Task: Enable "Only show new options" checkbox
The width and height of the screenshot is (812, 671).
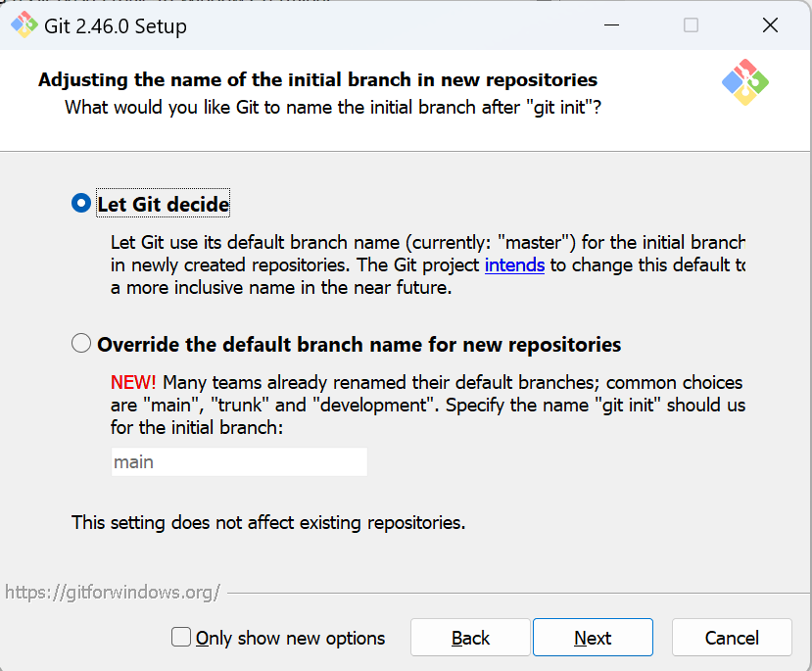Action: 181,637
